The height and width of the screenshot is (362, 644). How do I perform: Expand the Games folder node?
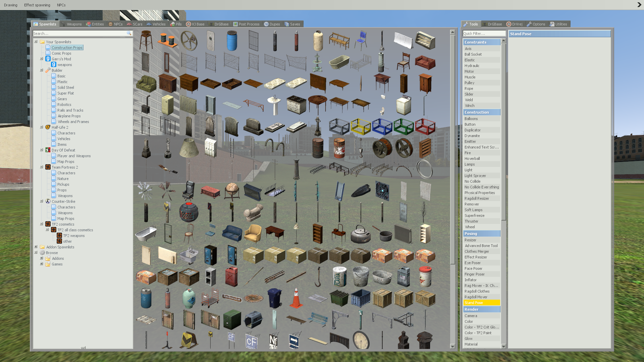click(x=42, y=264)
